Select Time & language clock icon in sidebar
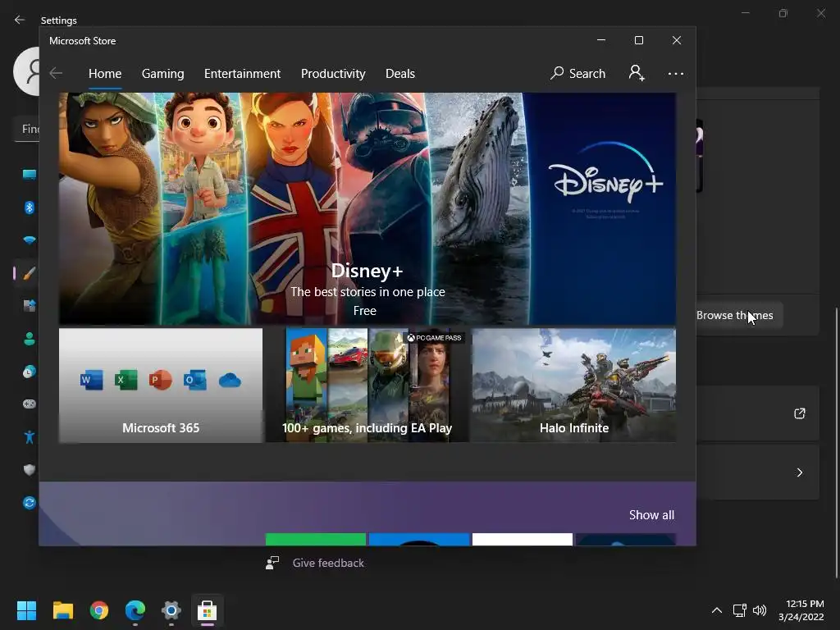This screenshot has height=630, width=840. pyautogui.click(x=29, y=372)
